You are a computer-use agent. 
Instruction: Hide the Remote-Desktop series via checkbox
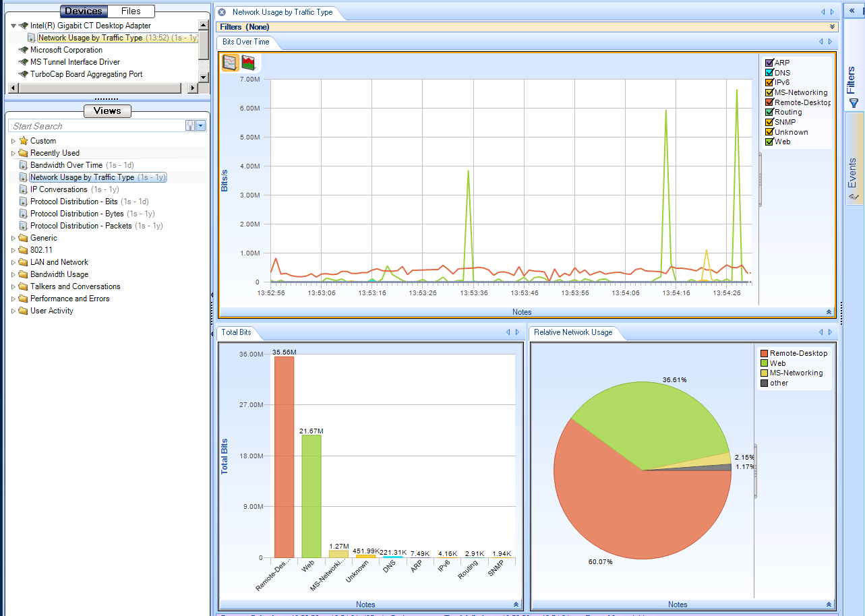[769, 102]
